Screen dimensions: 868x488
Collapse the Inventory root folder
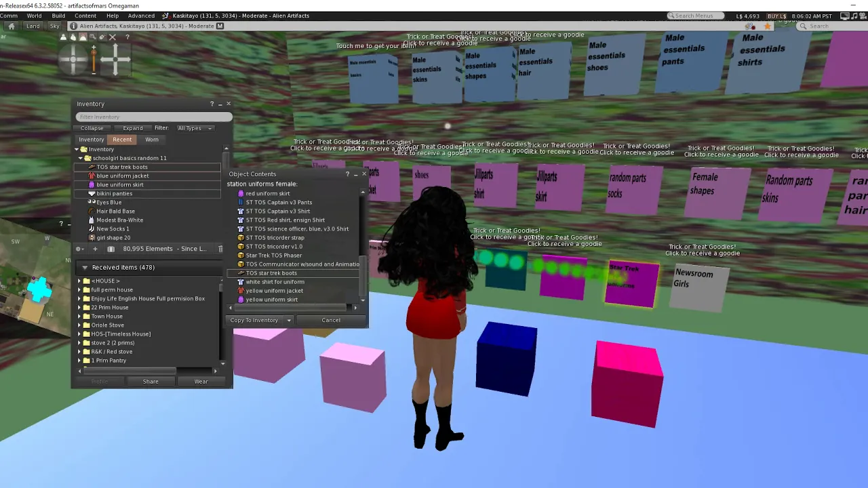(x=77, y=149)
